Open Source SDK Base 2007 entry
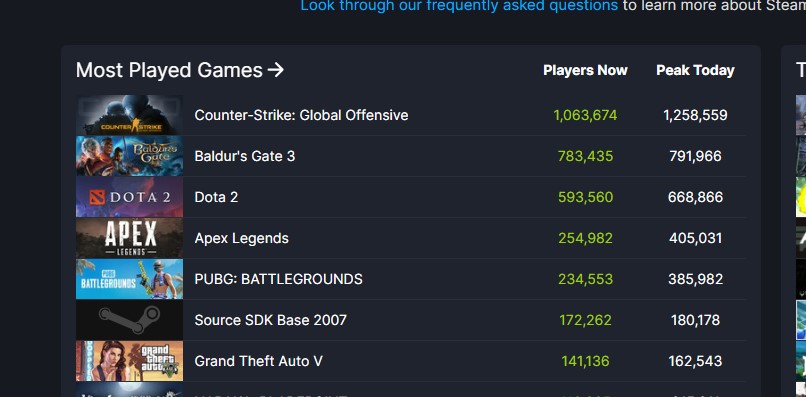The image size is (806, 397). (270, 320)
